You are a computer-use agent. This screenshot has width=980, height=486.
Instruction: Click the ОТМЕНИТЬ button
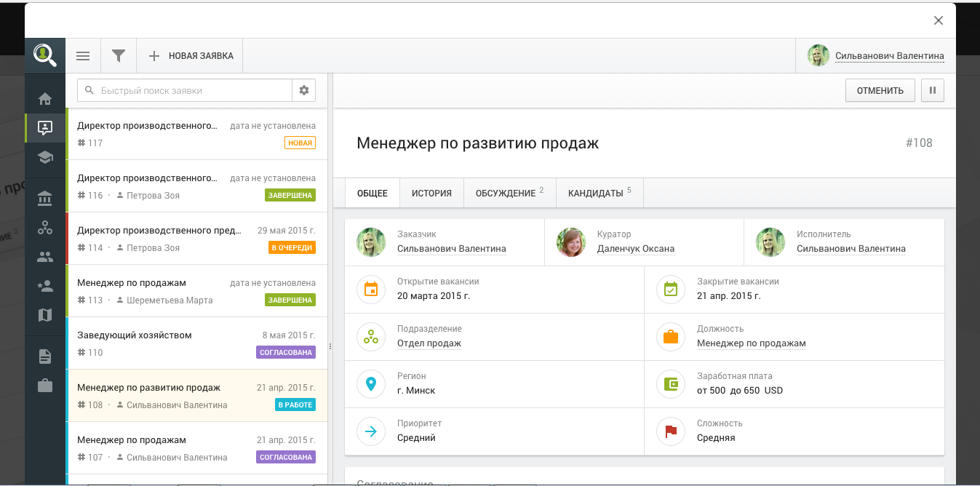coord(880,89)
